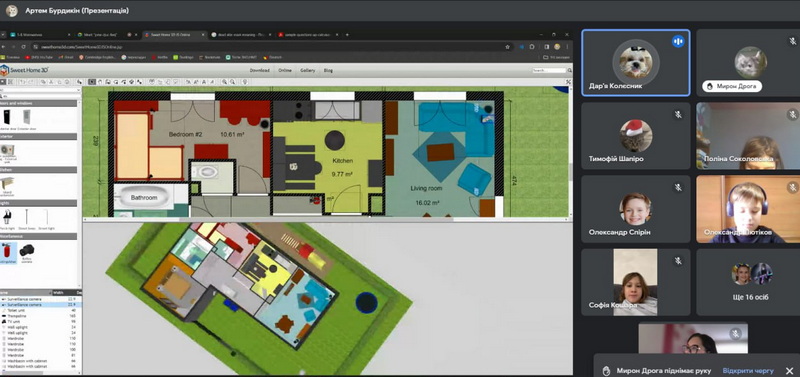This screenshot has height=377, width=800.
Task: Select the pan hand tool in toolbar
Action: coord(100,82)
